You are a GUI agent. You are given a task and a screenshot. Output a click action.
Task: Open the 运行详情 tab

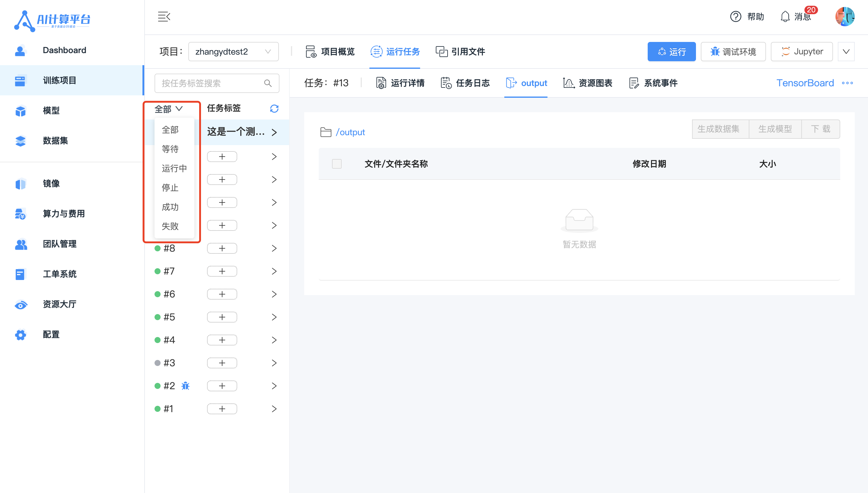pyautogui.click(x=400, y=83)
